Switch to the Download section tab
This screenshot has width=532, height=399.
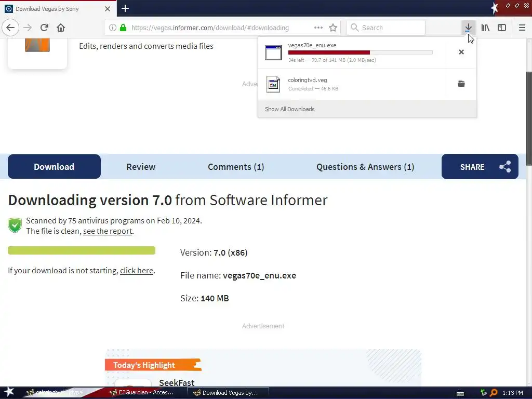[54, 167]
